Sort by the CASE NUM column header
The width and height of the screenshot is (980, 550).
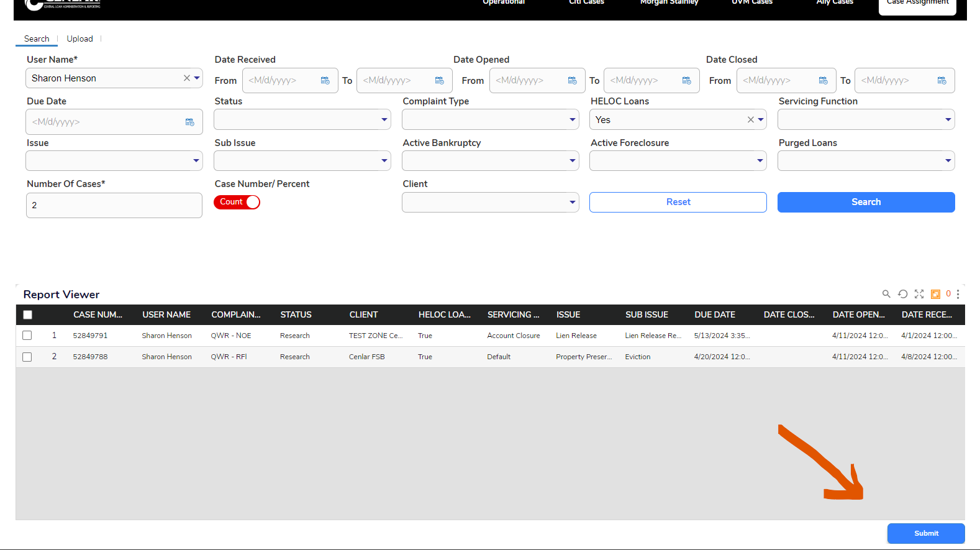(98, 315)
